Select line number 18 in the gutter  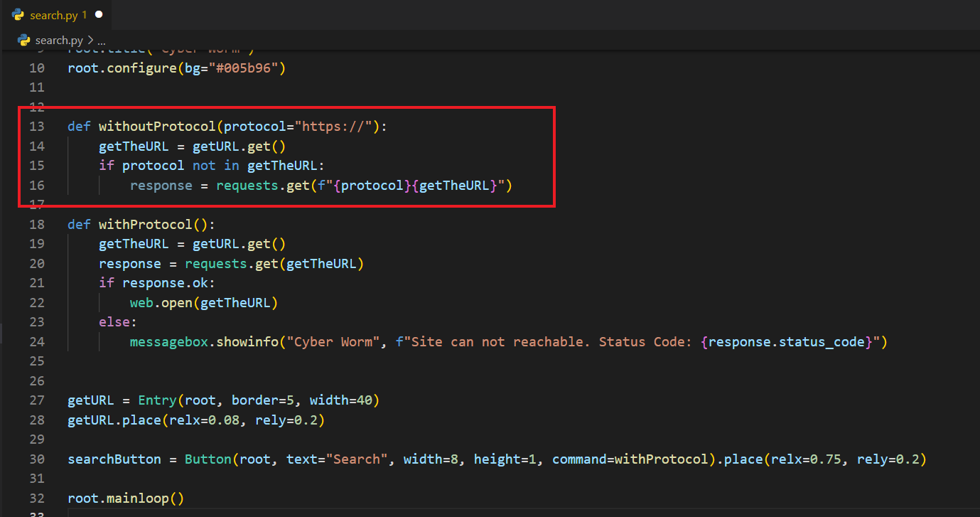pyautogui.click(x=37, y=225)
